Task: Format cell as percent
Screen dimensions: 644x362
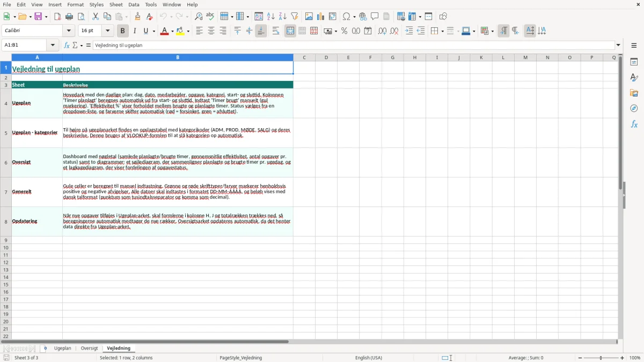Action: pyautogui.click(x=344, y=31)
